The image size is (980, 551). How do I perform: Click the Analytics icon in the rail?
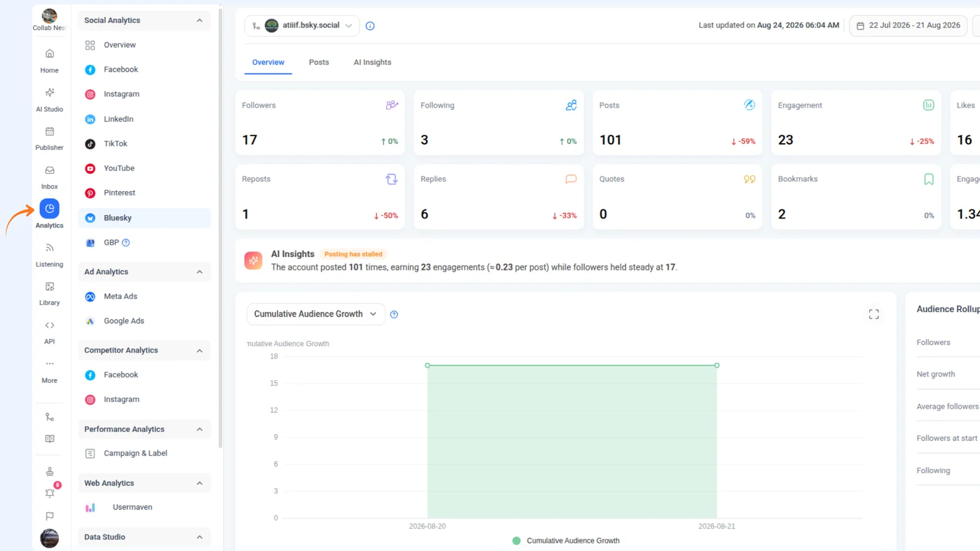click(x=50, y=209)
